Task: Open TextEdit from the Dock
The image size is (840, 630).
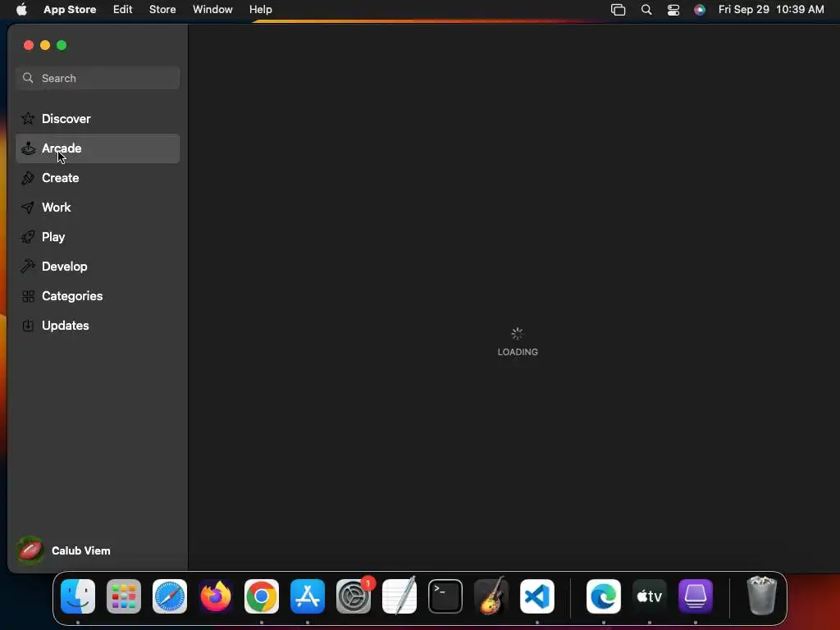Action: click(x=399, y=596)
